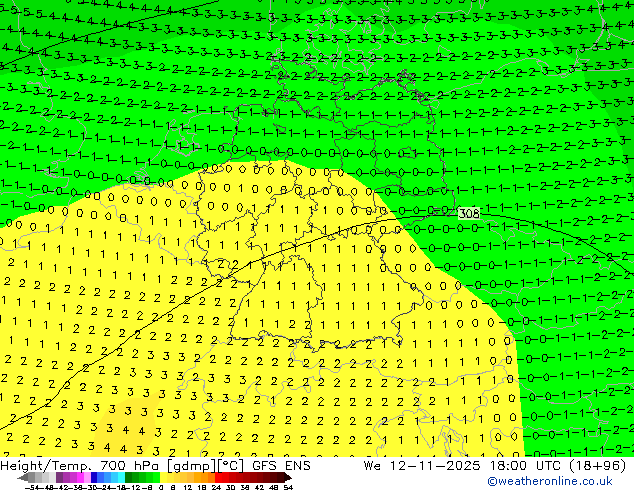The height and width of the screenshot is (490, 634).
Task: Click the weatheronline.co.uk website link
Action: (x=550, y=481)
